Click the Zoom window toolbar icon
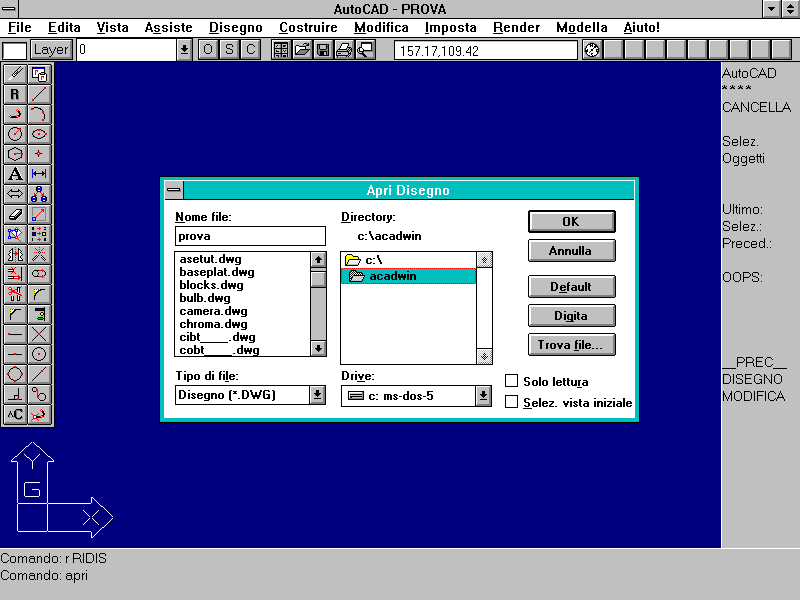This screenshot has height=600, width=800. tap(365, 49)
